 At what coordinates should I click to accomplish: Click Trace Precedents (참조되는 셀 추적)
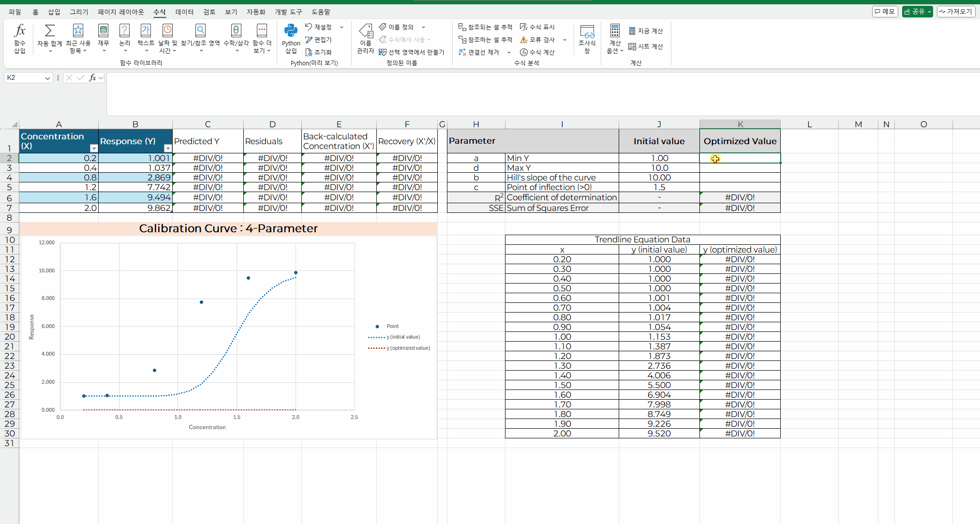click(486, 27)
